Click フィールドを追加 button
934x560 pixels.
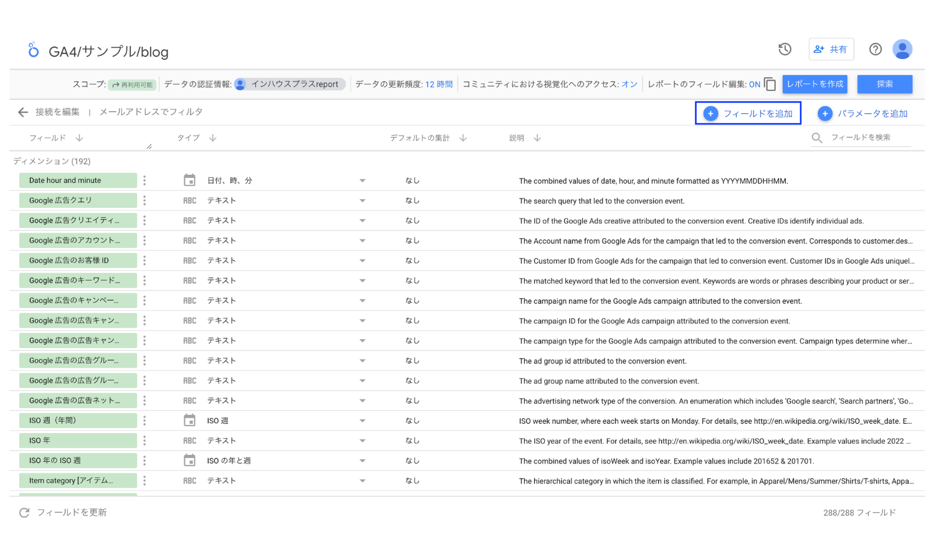(748, 113)
